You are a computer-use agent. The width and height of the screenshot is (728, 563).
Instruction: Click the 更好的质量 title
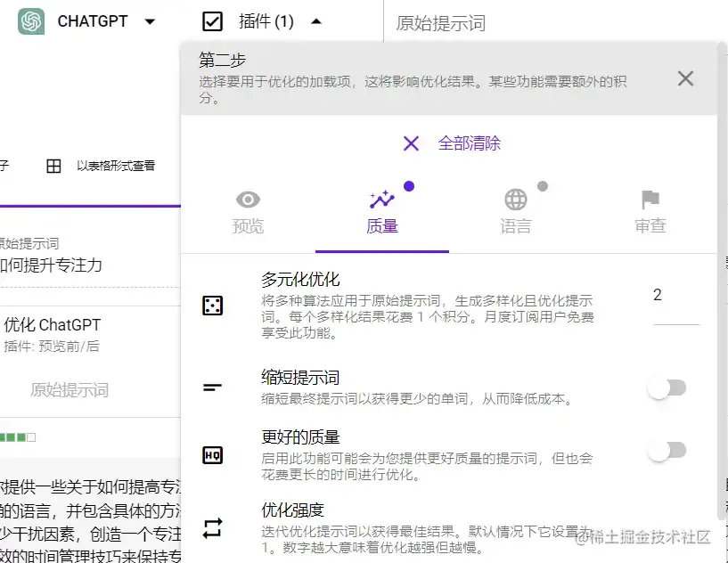[x=300, y=437]
